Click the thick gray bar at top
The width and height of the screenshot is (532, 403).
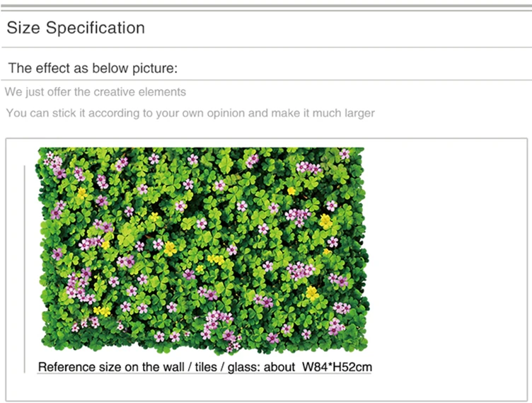266,6
